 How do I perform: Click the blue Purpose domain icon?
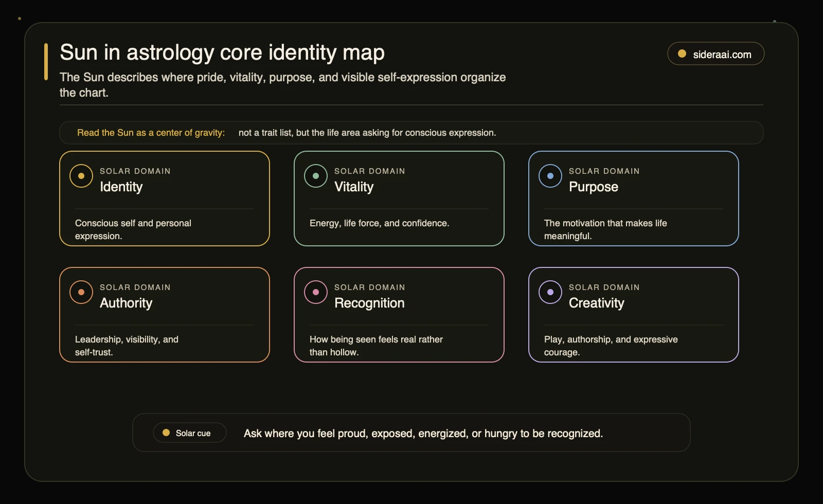click(x=550, y=176)
